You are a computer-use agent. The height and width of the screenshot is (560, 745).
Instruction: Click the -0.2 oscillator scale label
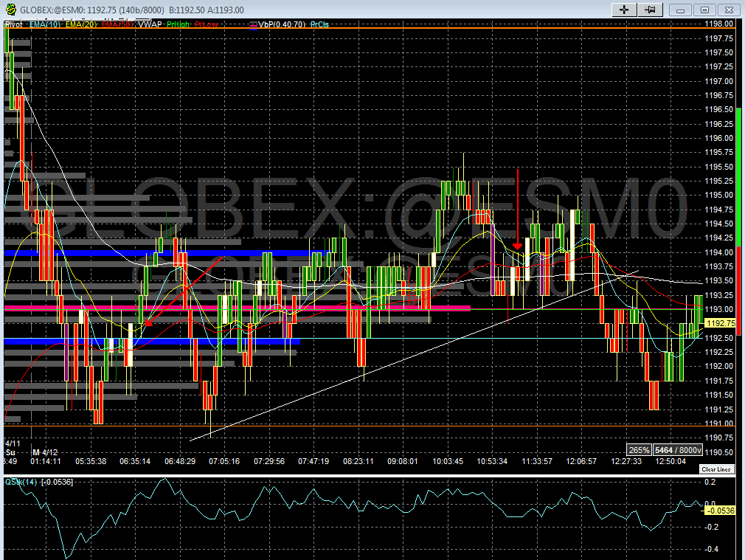point(711,527)
